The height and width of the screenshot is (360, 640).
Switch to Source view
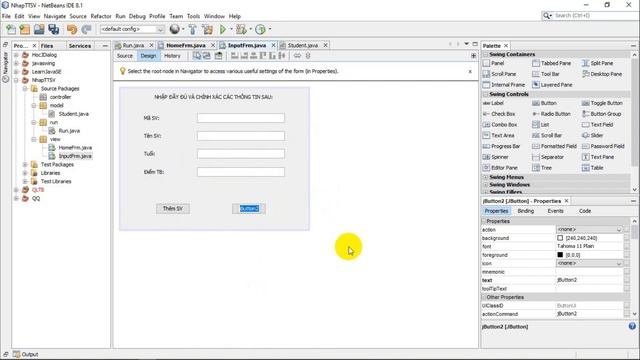[x=125, y=56]
